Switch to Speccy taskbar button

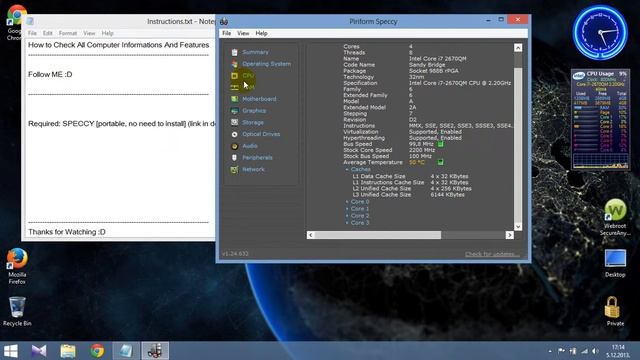pyautogui.click(x=155, y=351)
